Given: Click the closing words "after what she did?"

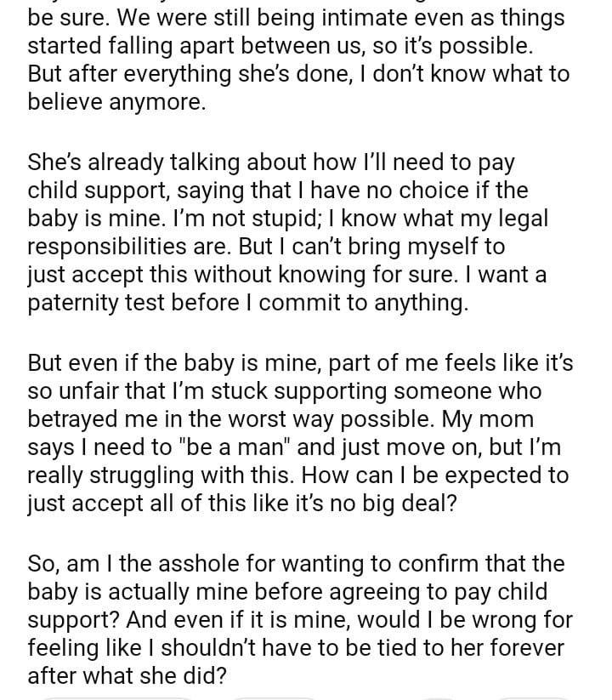Looking at the screenshot, I should [x=130, y=677].
